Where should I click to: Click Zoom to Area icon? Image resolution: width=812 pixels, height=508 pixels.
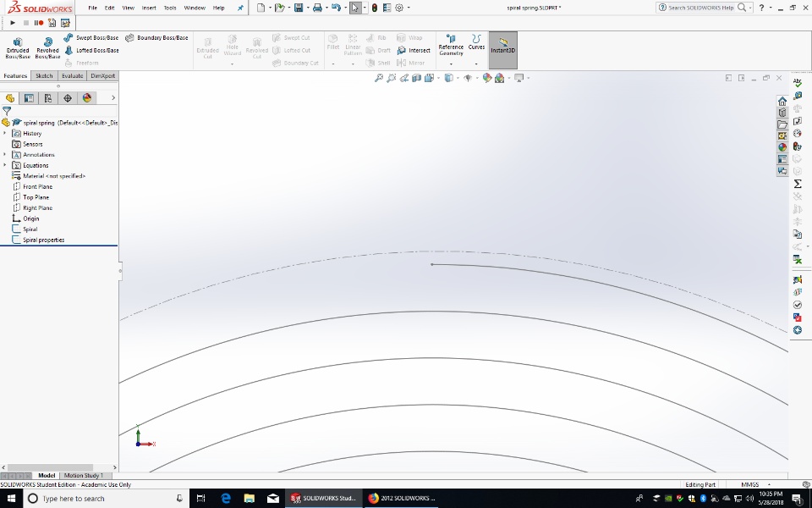coord(392,78)
